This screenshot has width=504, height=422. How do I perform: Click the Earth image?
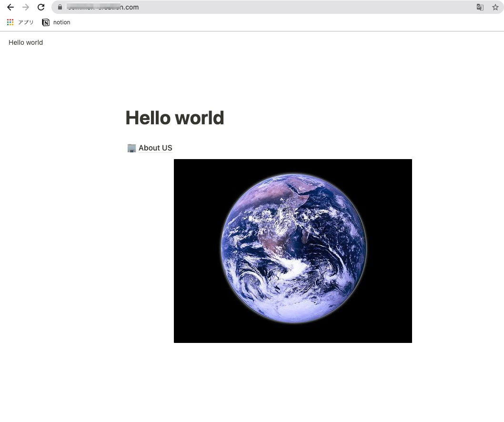coord(293,251)
